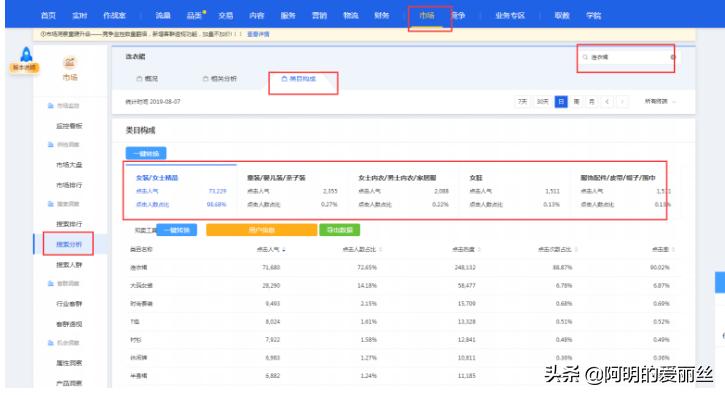This screenshot has height=395, width=725.
Task: Select the 女装/女士精品 category card
Action: [181, 191]
